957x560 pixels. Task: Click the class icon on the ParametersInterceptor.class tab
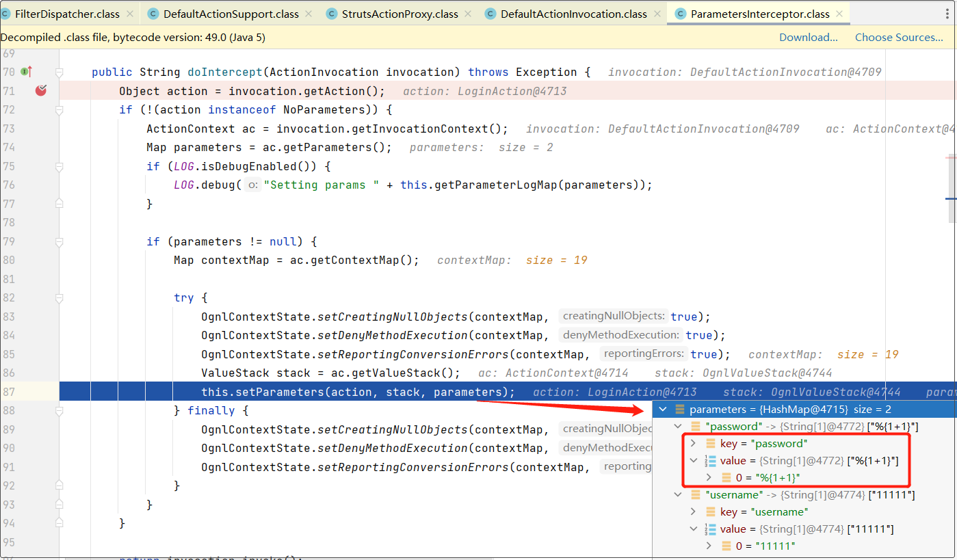[x=680, y=14]
